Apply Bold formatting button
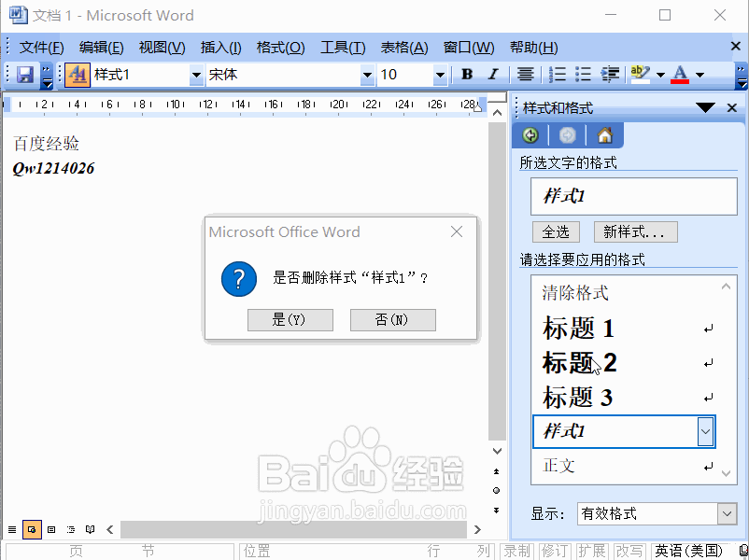The width and height of the screenshot is (749, 560). click(x=467, y=75)
